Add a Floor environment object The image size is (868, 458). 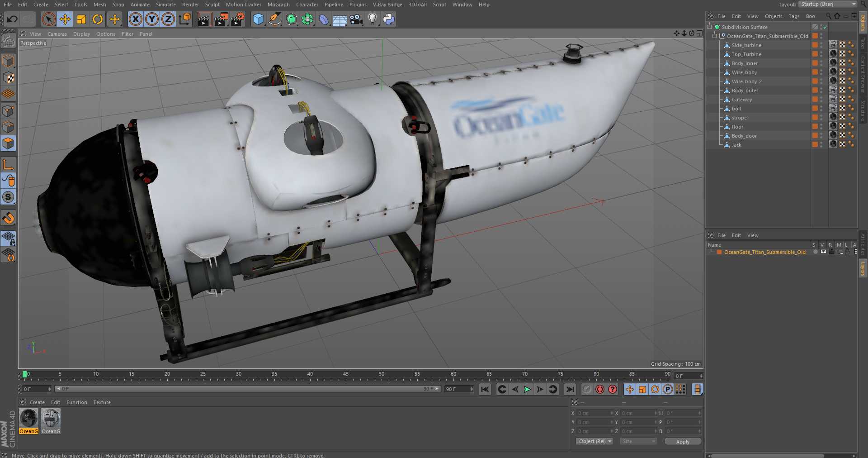(x=340, y=19)
